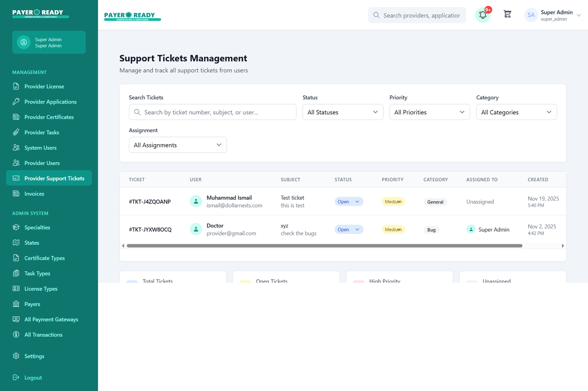Change Open status of ticket #TKT-J4ZQOANP
The width and height of the screenshot is (588, 391).
pyautogui.click(x=348, y=202)
